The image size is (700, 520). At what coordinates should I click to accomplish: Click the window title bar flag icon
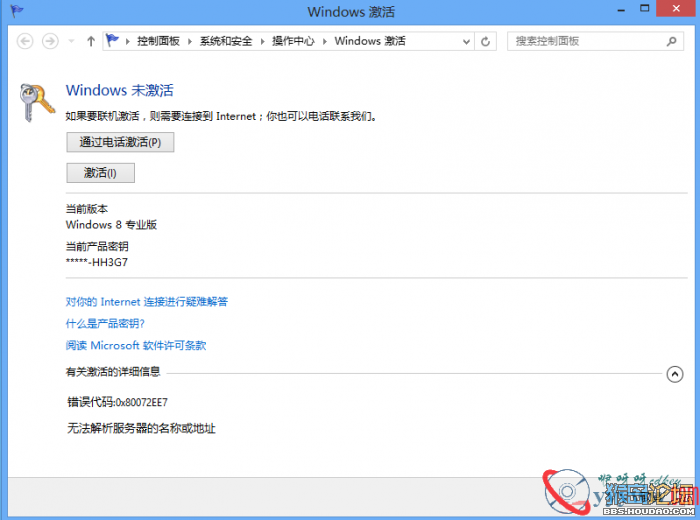(x=17, y=11)
